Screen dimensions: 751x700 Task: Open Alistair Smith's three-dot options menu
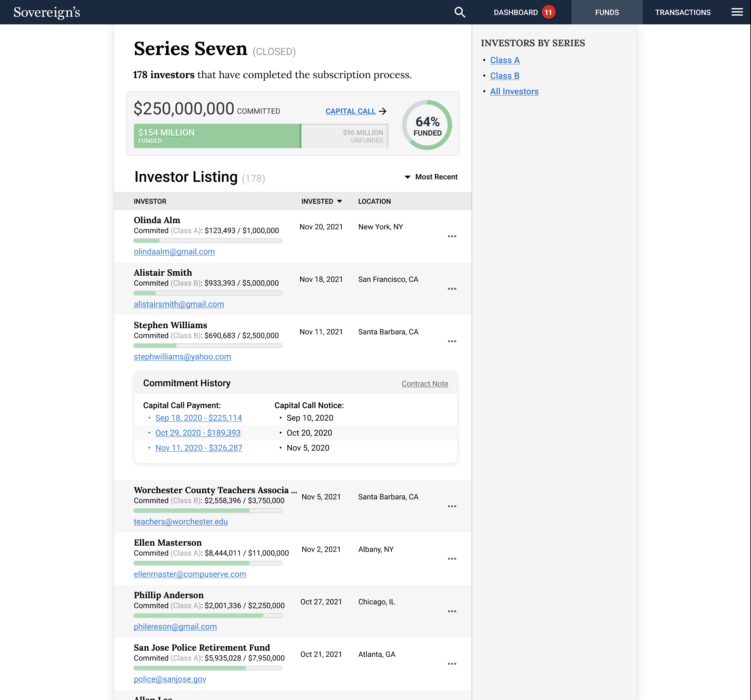point(452,289)
